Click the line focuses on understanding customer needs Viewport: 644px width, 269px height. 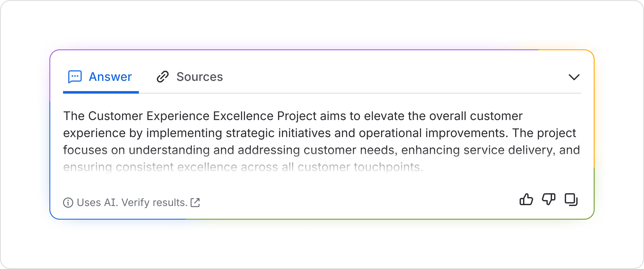point(321,150)
